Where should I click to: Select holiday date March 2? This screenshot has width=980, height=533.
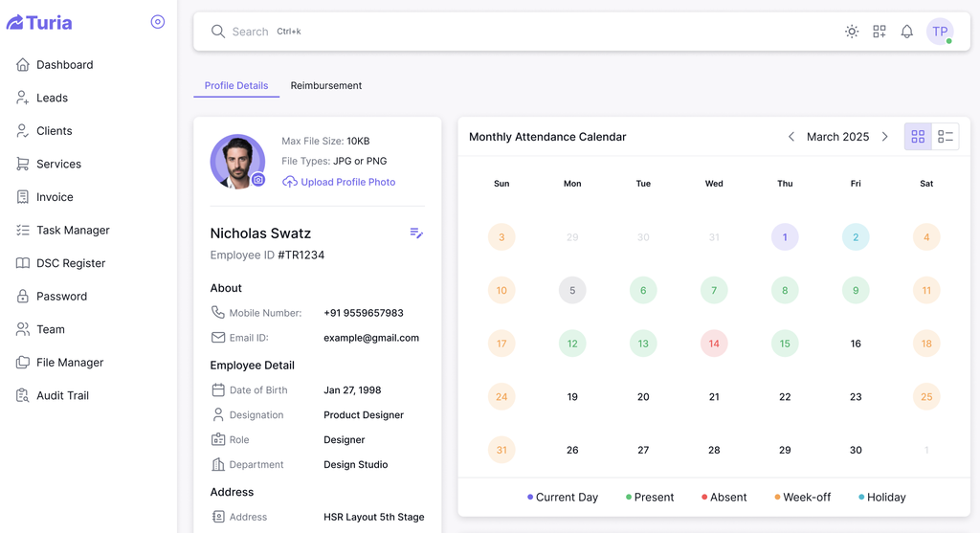click(x=856, y=236)
